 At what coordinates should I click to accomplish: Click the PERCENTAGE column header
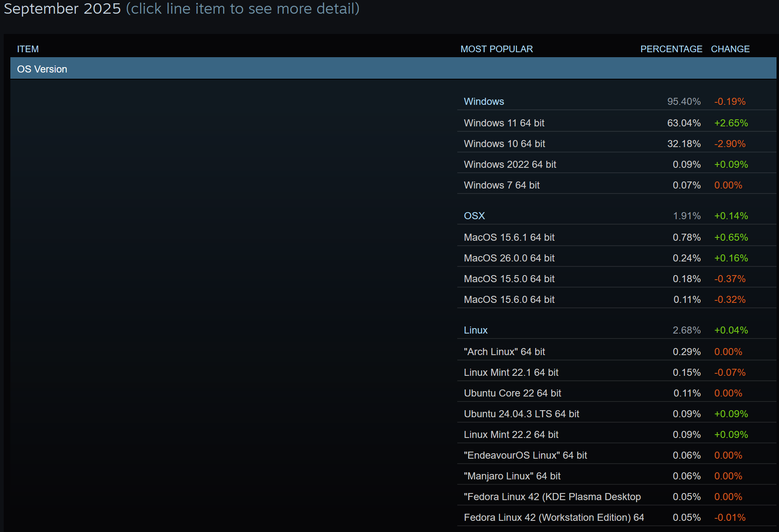pyautogui.click(x=671, y=49)
